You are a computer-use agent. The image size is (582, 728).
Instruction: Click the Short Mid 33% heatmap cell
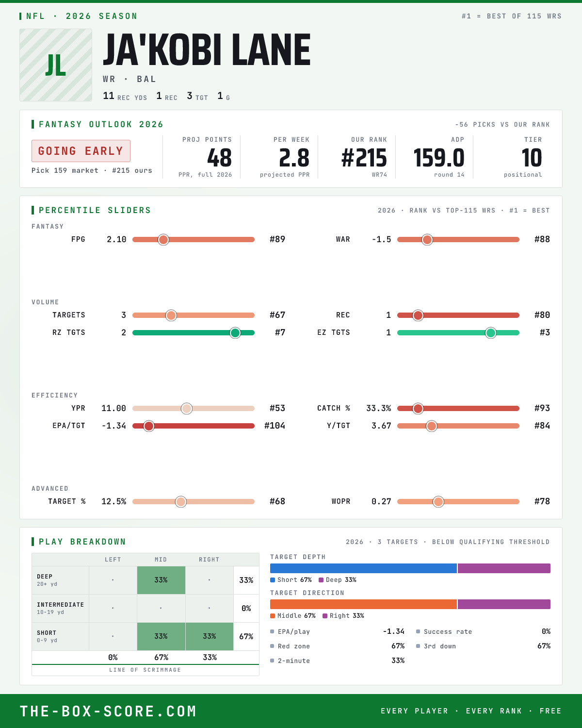coord(161,636)
